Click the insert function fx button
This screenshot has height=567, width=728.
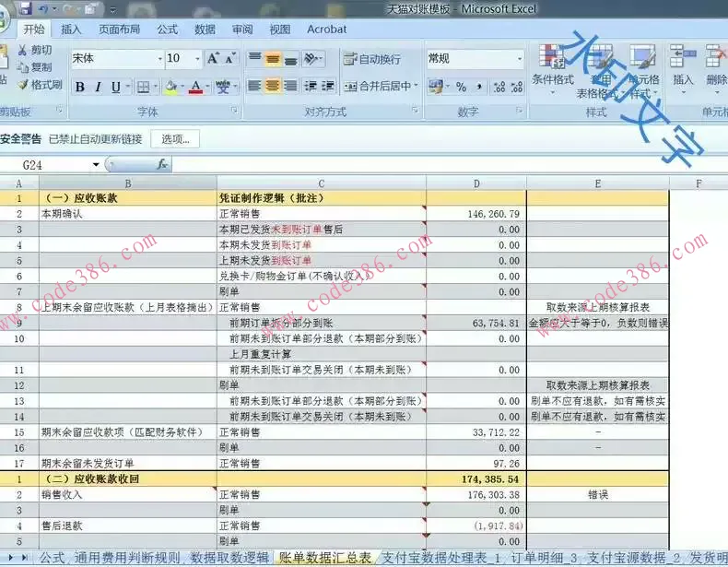[162, 164]
